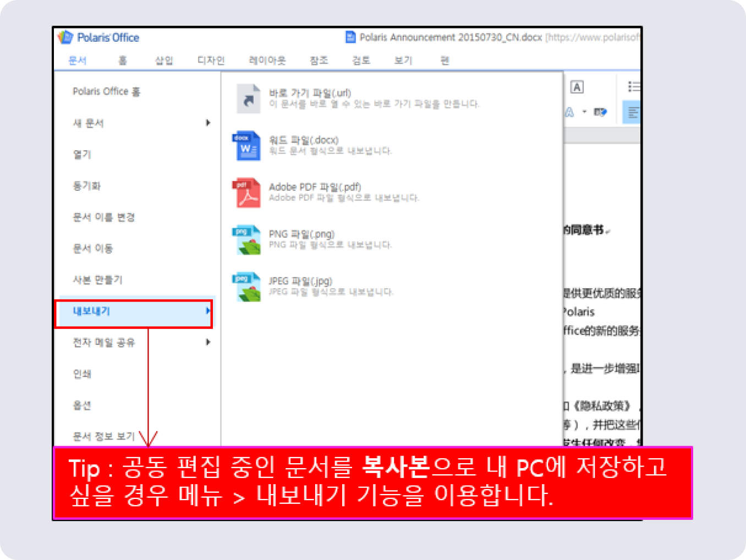Open the 문서 ribbon tab
Viewport: 746px width, 560px height.
click(77, 61)
